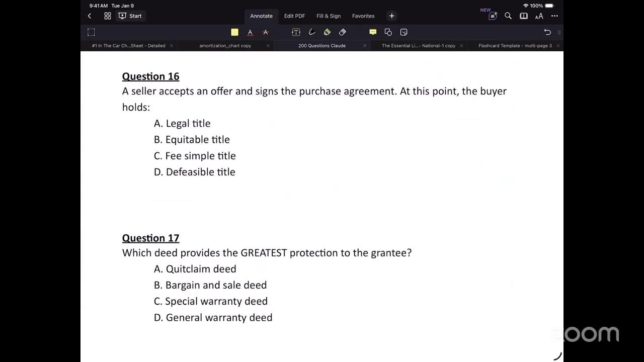Screen dimensions: 644x362
Task: Click the Question 16 heading
Action: point(150,76)
